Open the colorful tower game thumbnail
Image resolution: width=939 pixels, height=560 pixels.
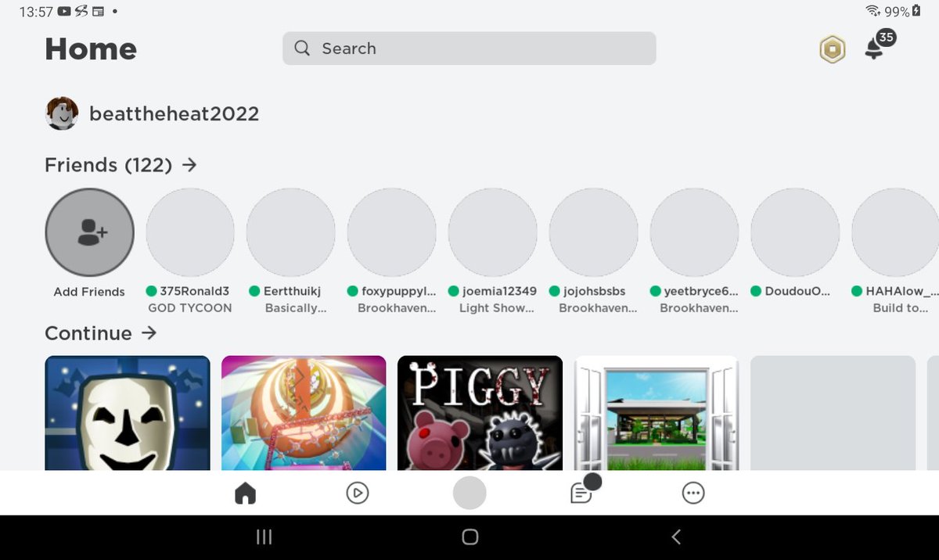304,413
